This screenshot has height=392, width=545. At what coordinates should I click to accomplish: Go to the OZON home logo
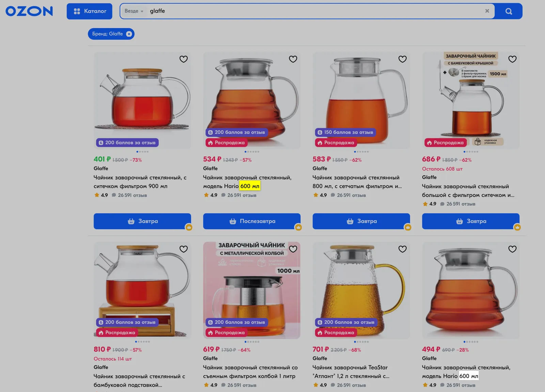click(x=29, y=11)
